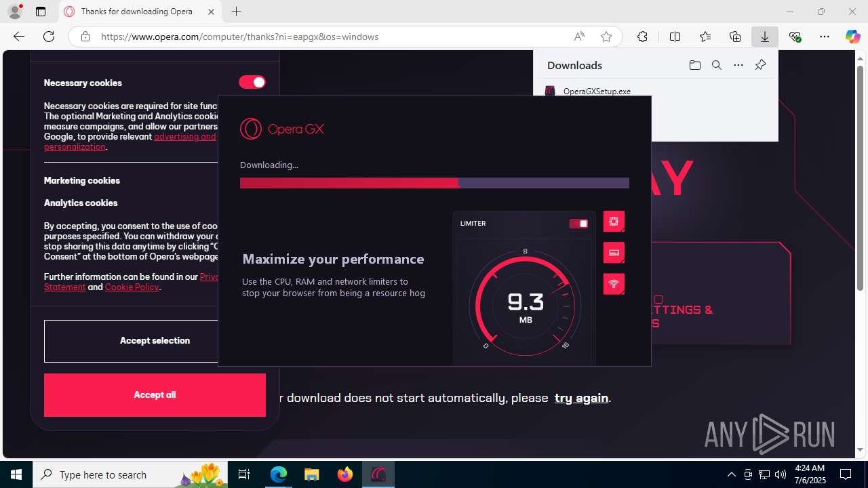The height and width of the screenshot is (488, 868).
Task: Open Task View on taskbar
Action: click(244, 474)
